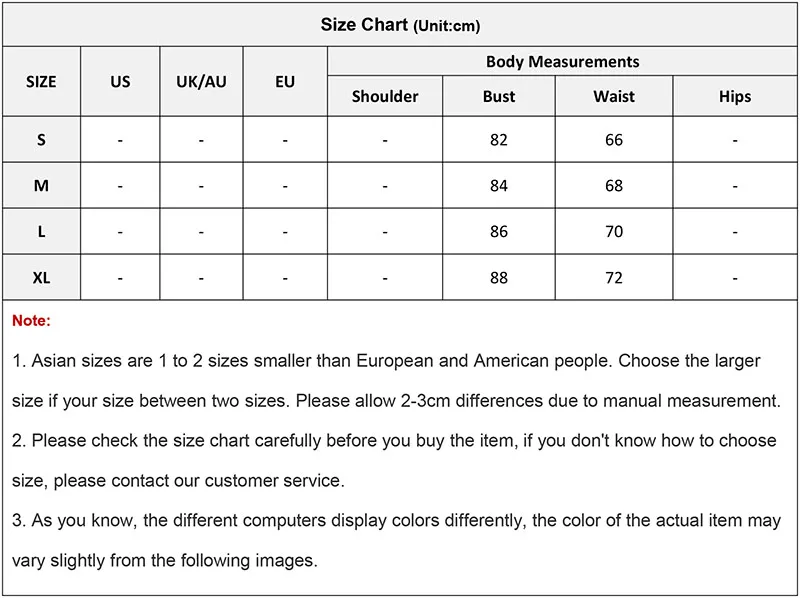Click the red Note: label

coord(31,321)
